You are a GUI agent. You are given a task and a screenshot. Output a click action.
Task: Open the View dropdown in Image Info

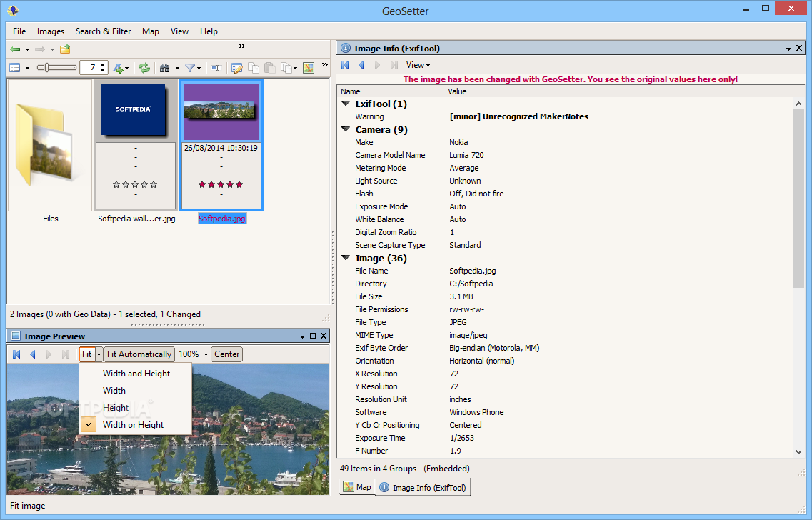click(418, 65)
